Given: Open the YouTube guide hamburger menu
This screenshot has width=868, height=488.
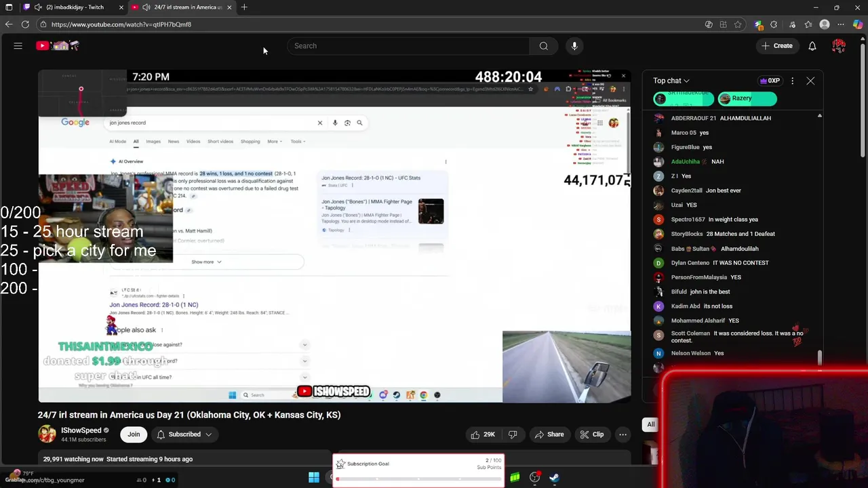Looking at the screenshot, I should pyautogui.click(x=18, y=46).
